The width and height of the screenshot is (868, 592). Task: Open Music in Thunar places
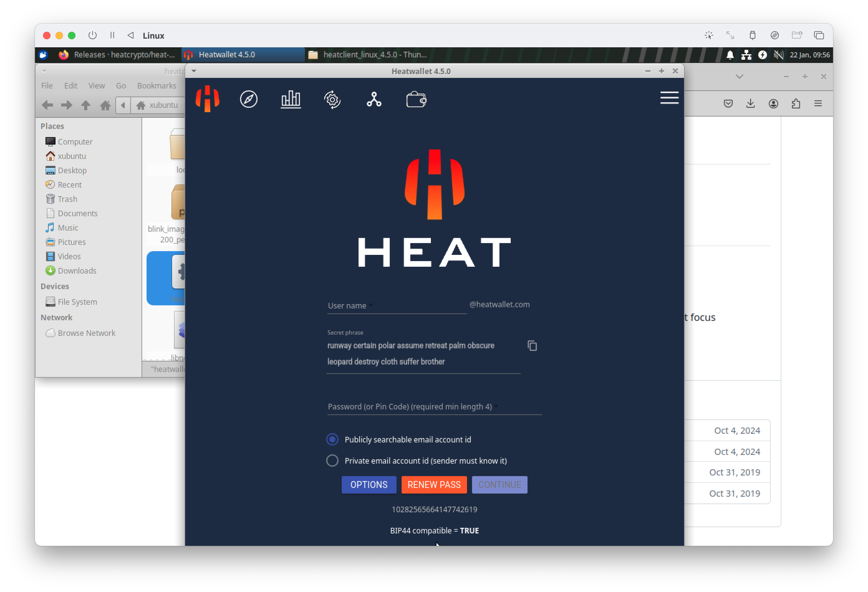click(x=62, y=227)
